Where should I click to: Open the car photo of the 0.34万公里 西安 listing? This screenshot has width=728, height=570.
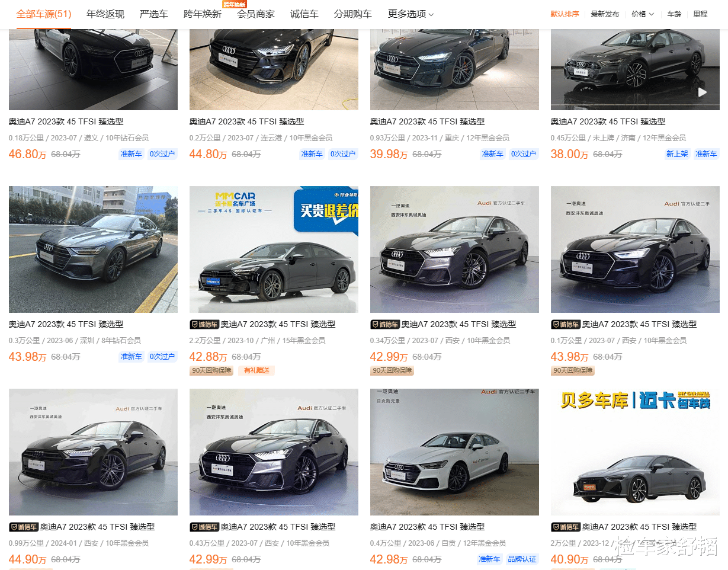[454, 249]
